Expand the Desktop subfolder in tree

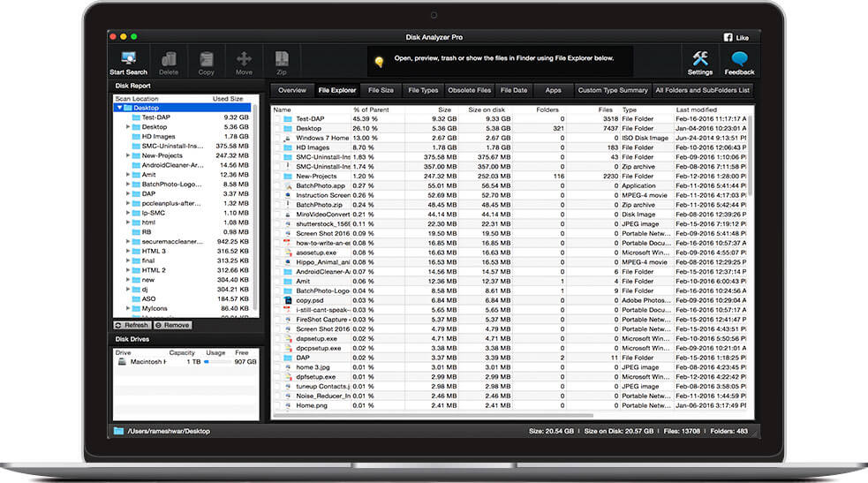128,127
